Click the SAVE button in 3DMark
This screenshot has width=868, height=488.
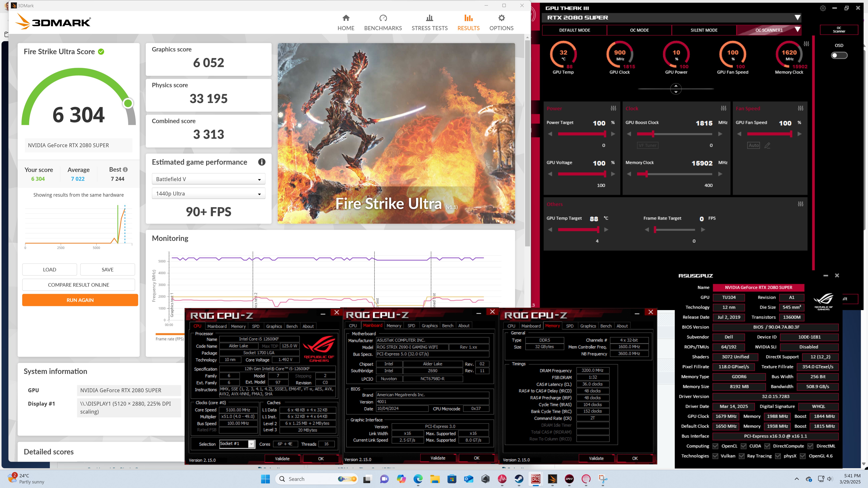click(107, 269)
